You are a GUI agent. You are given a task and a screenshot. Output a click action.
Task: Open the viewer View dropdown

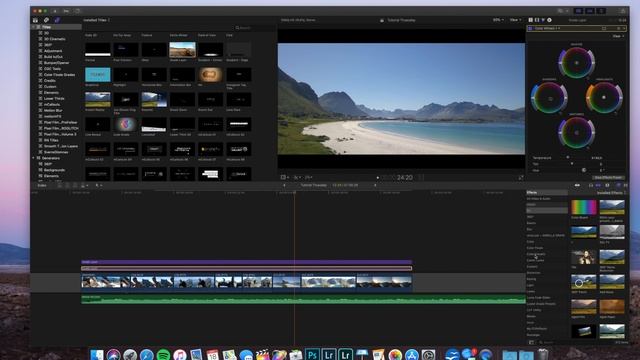click(x=515, y=20)
